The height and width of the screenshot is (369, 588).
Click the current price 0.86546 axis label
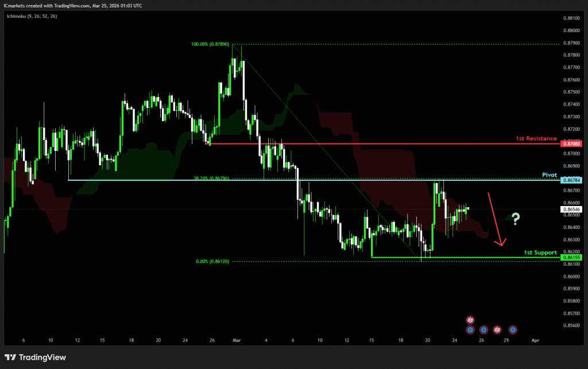coord(572,209)
